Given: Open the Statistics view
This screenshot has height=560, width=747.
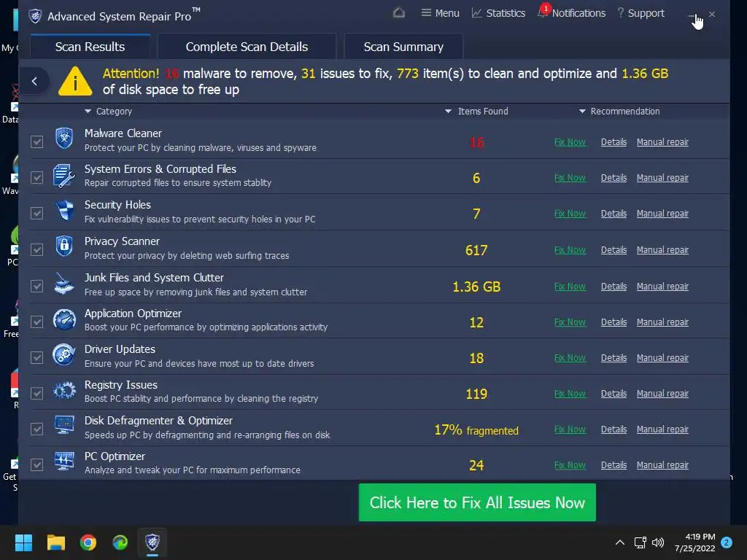Looking at the screenshot, I should 498,13.
